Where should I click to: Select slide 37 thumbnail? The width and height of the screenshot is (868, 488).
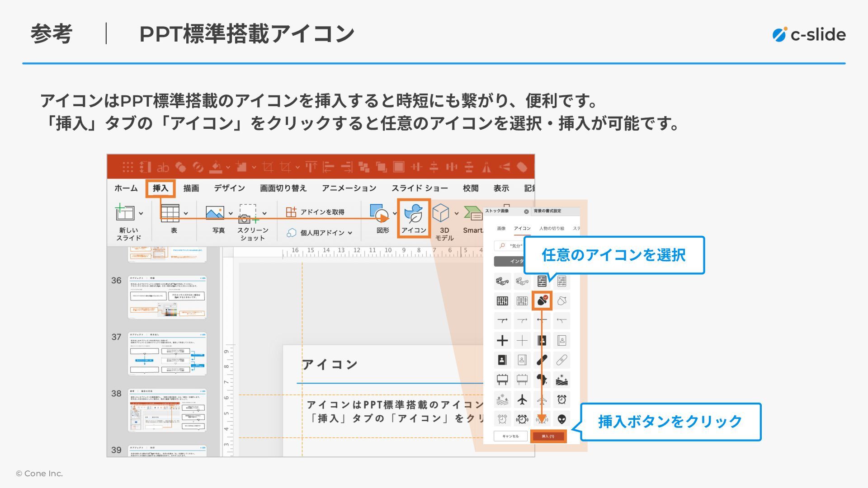[167, 354]
